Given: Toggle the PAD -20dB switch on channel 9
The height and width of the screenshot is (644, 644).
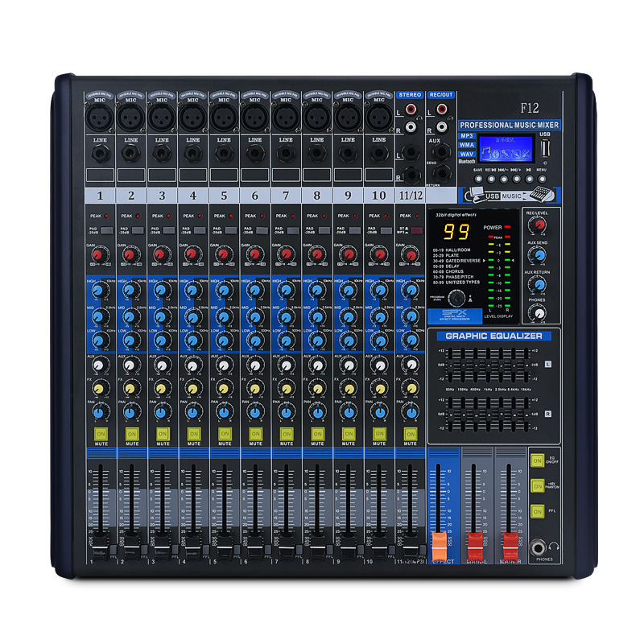Looking at the screenshot, I should (354, 230).
